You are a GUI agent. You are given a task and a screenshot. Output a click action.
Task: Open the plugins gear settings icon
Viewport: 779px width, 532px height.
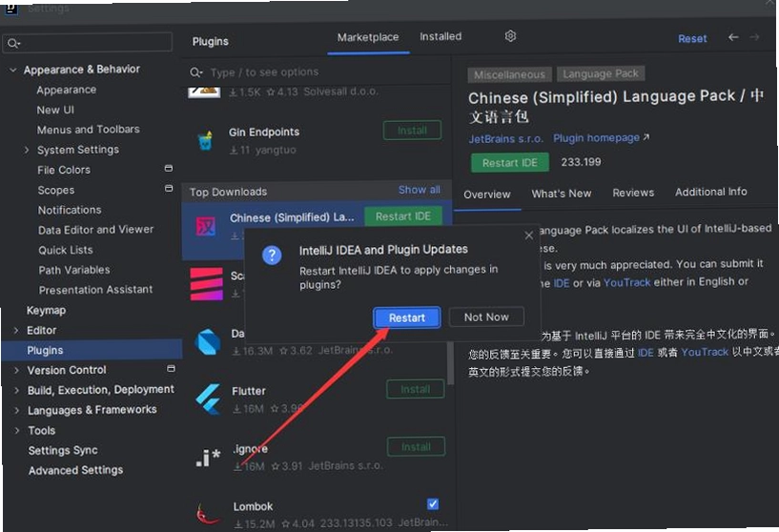[x=510, y=36]
